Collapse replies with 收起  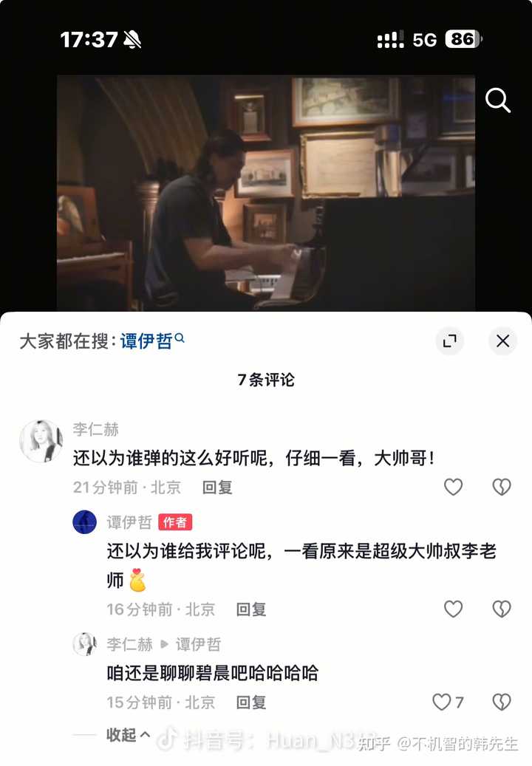pyautogui.click(x=128, y=734)
